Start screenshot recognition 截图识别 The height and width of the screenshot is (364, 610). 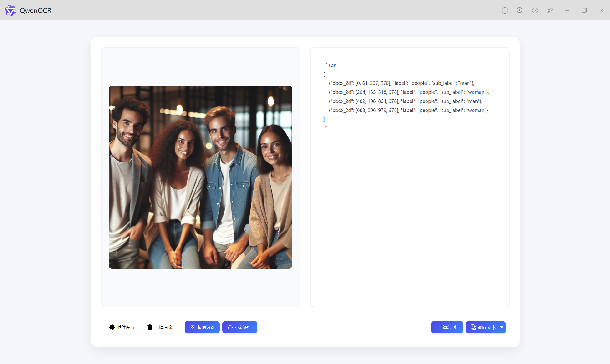tap(202, 327)
